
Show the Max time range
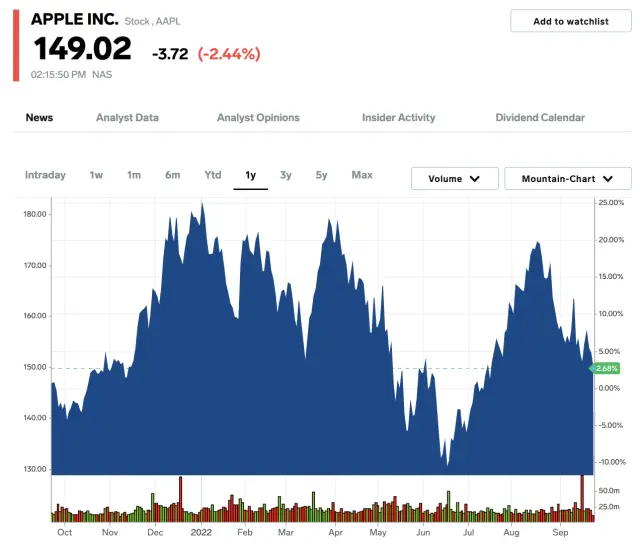pos(362,175)
